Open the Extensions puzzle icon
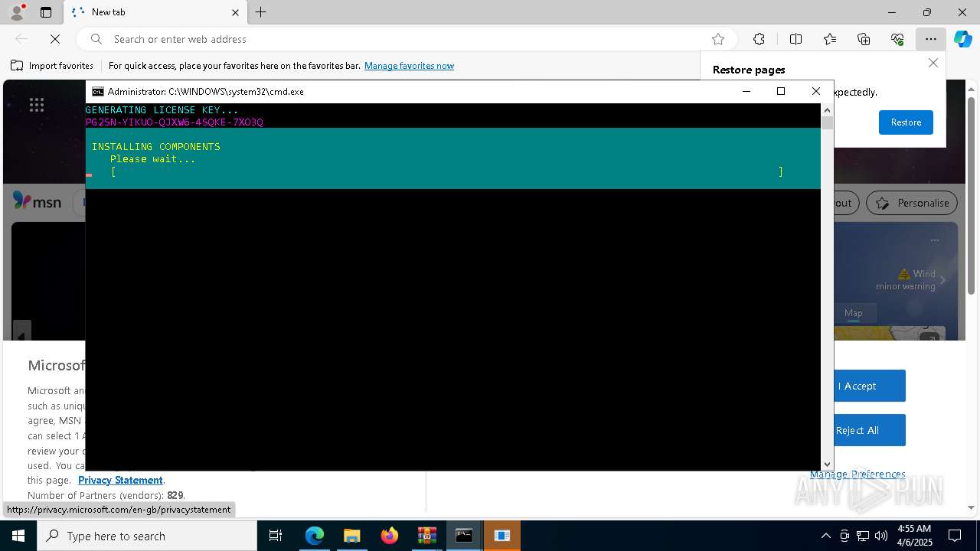Viewport: 980px width, 551px height. coord(759,39)
